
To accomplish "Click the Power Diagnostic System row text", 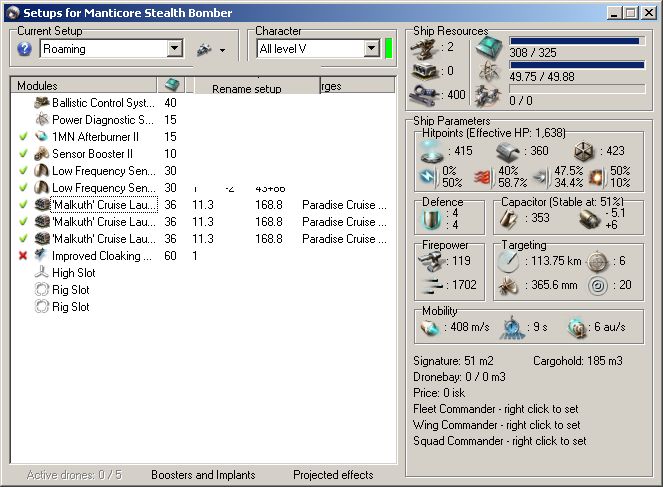I will pyautogui.click(x=103, y=120).
